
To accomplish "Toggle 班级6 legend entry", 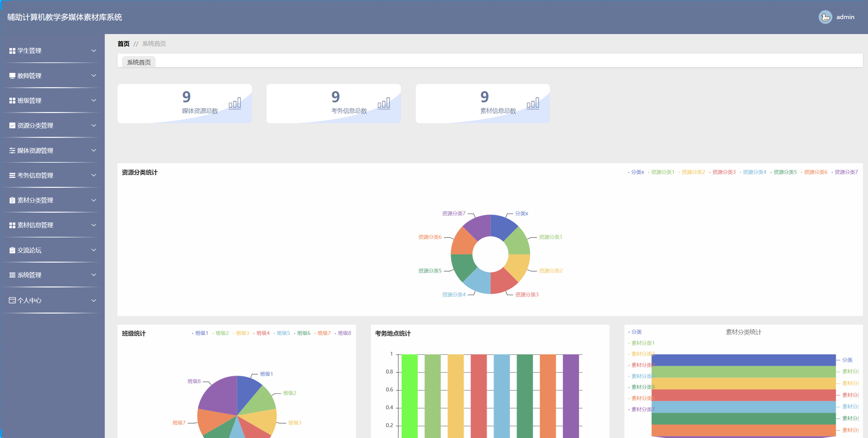I will click(x=302, y=333).
